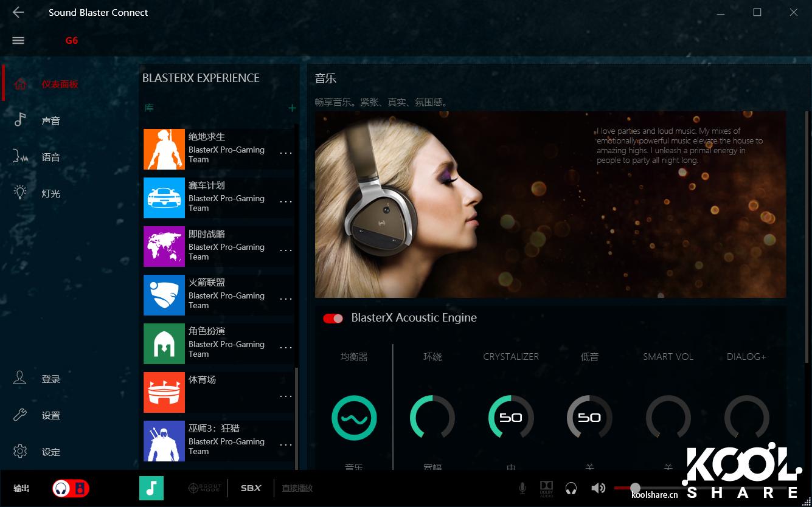Open the 仪表面板 dashboard home icon
Screen dimensions: 812x507
[20, 84]
